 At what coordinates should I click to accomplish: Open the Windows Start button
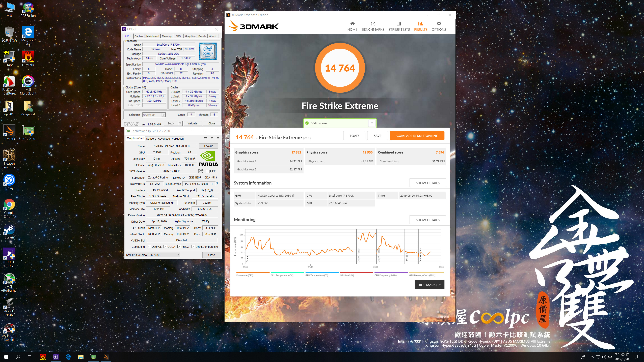tap(6, 357)
